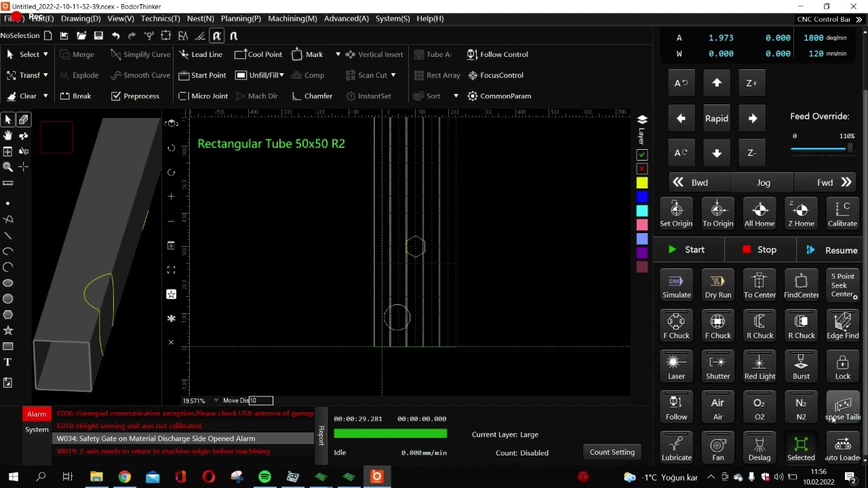The image size is (868, 488).
Task: Expand the Unfill/Fill dropdown
Action: coord(281,75)
